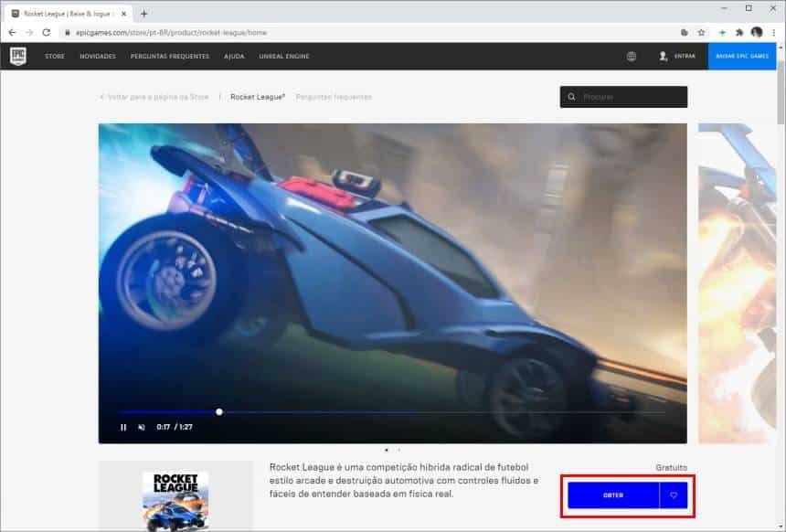Open the extensions puzzle icon
The height and width of the screenshot is (532, 786).
point(738,33)
